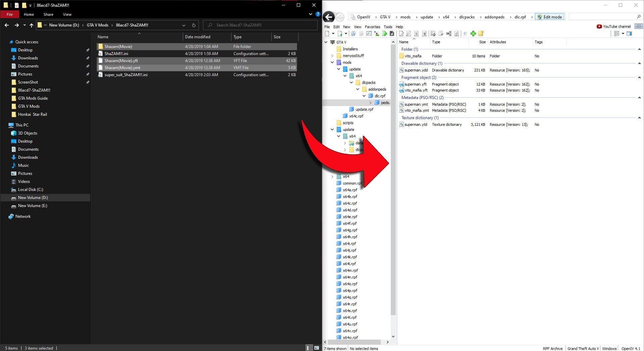Click the green play arrow toolbar icon
The width and height of the screenshot is (644, 351).
coord(384,34)
